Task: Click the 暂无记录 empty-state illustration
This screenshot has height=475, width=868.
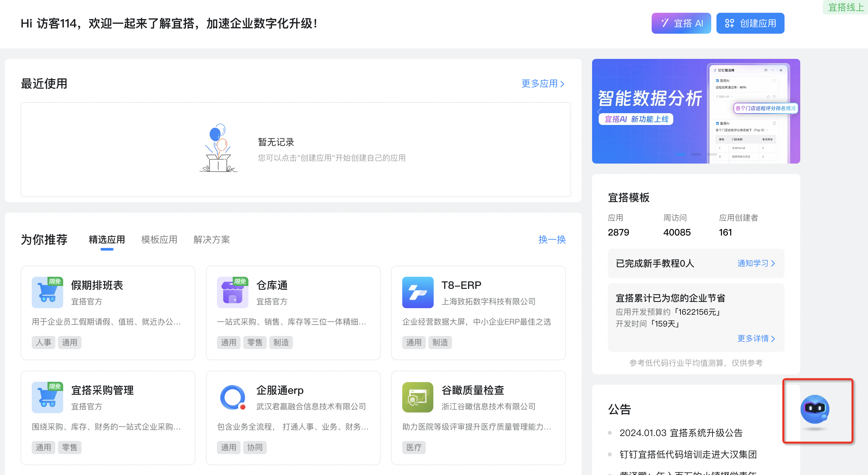Action: coord(218,148)
